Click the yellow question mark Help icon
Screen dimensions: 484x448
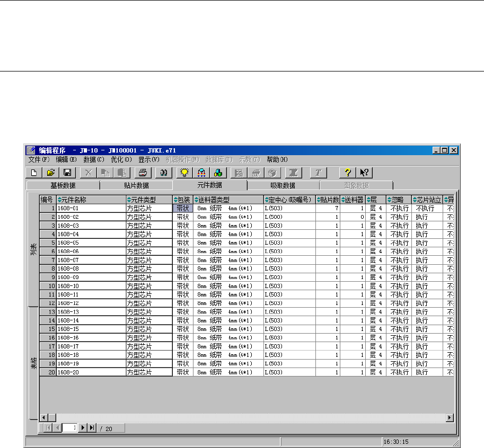348,173
